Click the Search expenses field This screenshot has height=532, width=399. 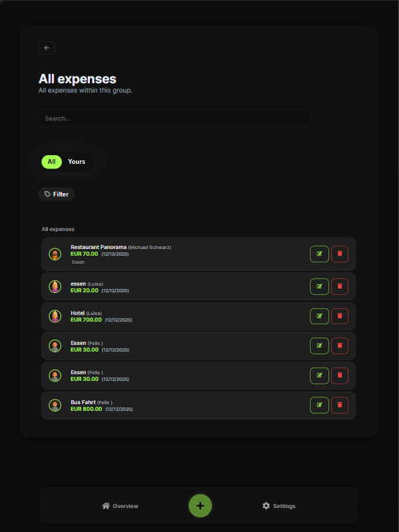[174, 119]
